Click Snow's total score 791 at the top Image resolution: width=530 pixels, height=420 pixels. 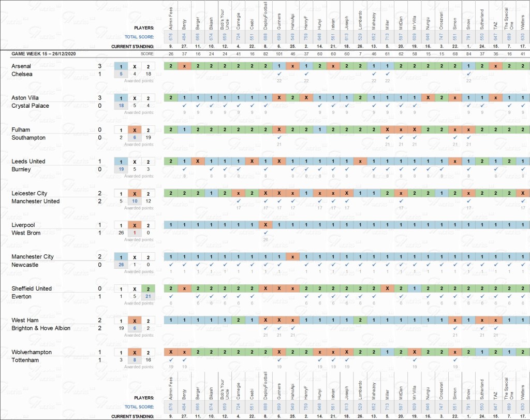468,37
